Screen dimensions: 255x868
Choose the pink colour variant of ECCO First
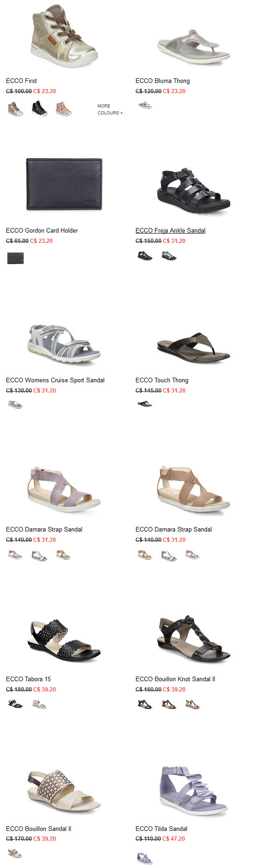click(x=63, y=109)
